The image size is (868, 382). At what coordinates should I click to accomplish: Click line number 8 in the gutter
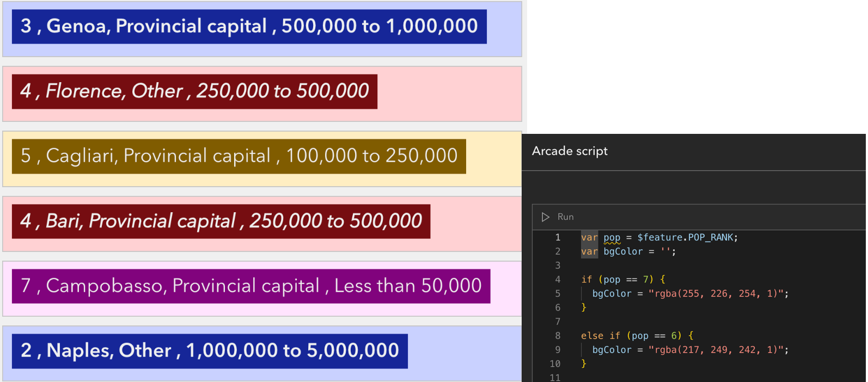click(x=558, y=336)
